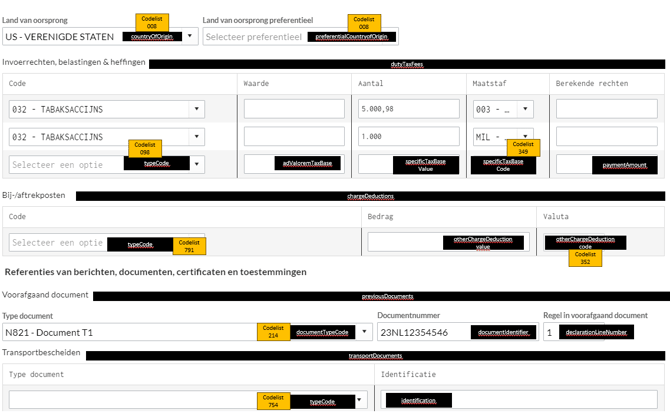Select the Bedrag column header
The width and height of the screenshot is (670, 420).
click(x=380, y=217)
